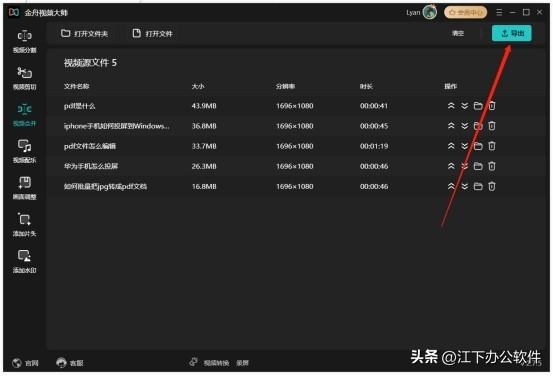Open 客服 customer service

tap(70, 363)
